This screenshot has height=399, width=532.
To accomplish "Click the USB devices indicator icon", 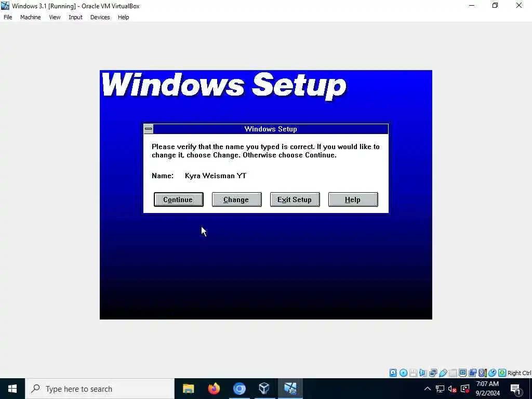I will click(443, 373).
